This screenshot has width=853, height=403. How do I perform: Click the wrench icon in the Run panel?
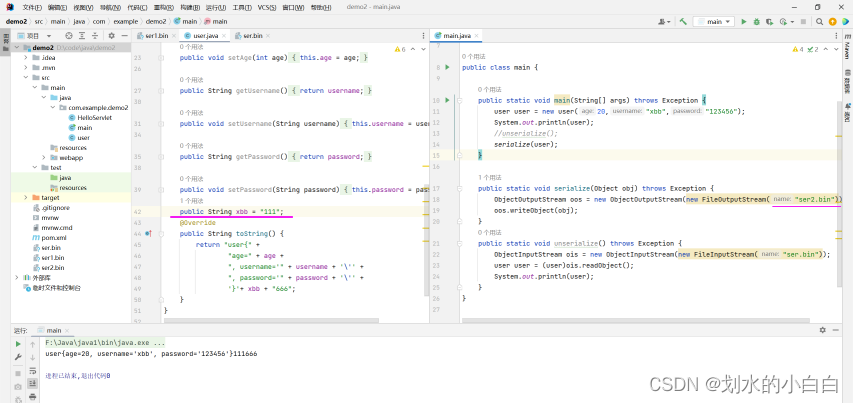(18, 357)
